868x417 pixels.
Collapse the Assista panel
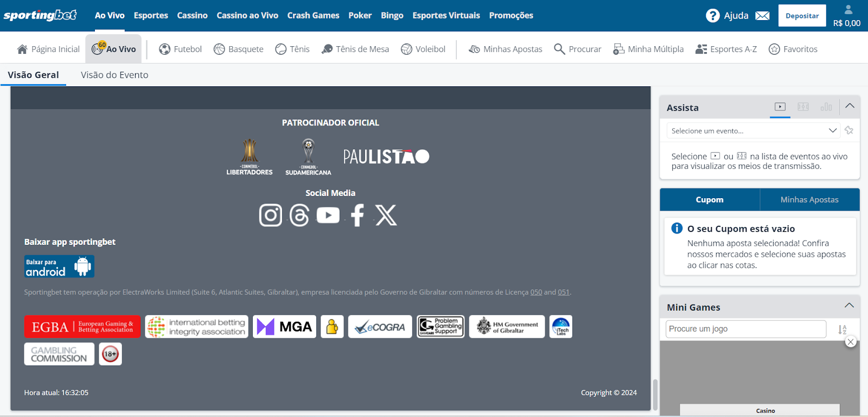click(850, 106)
